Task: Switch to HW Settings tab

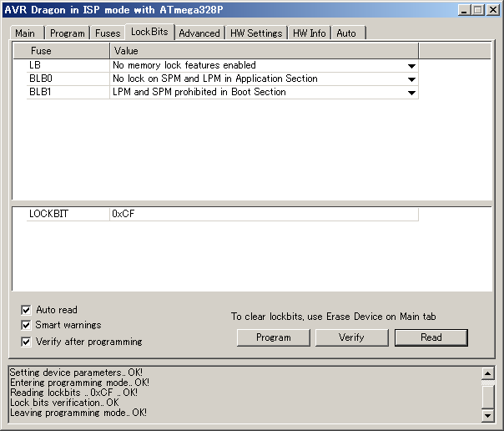Action: [x=256, y=33]
